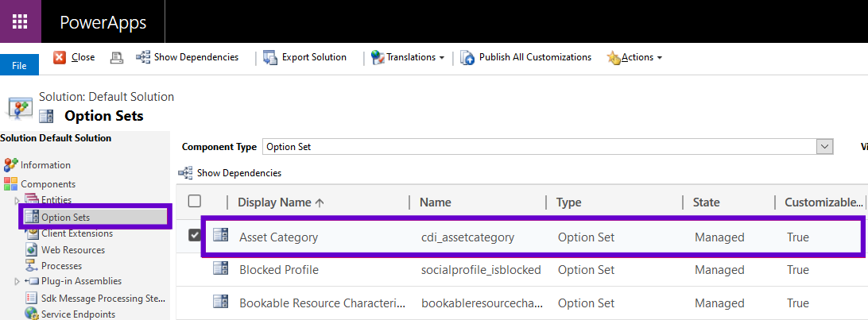This screenshot has height=320, width=868.
Task: Click the red Close icon
Action: click(x=60, y=57)
